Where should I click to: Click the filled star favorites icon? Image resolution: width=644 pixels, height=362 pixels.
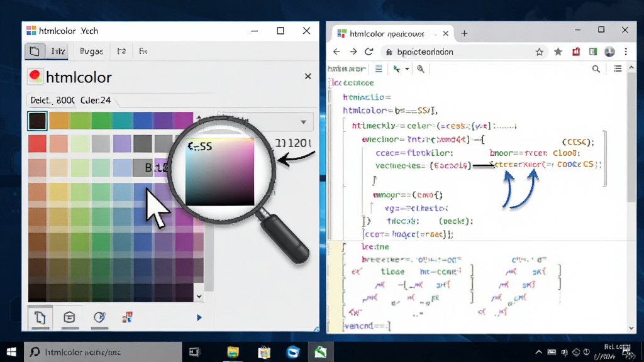558,52
